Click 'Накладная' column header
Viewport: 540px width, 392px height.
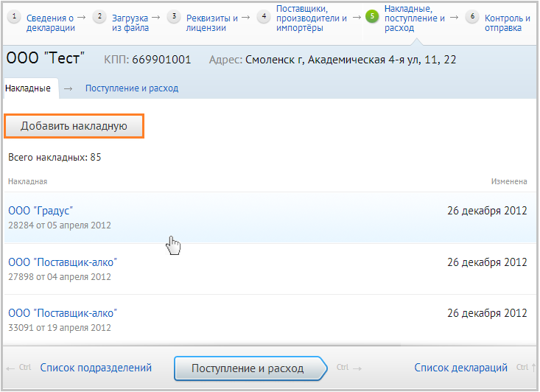pyautogui.click(x=27, y=181)
